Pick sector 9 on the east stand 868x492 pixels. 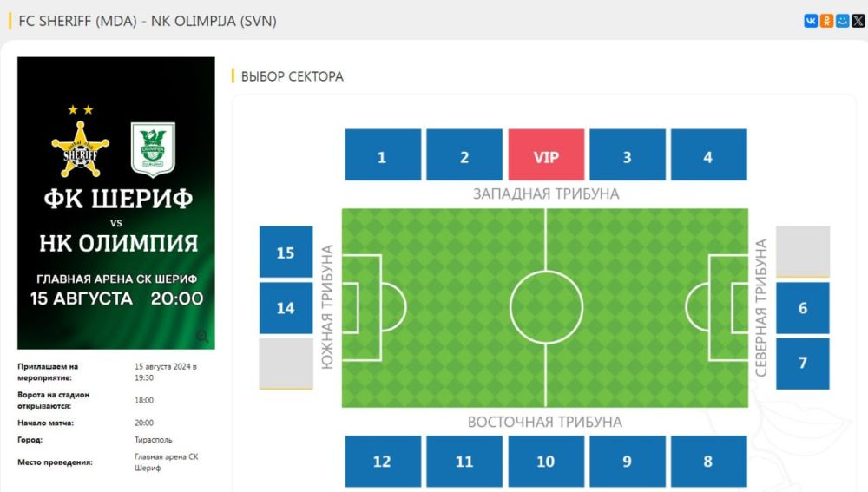tap(628, 461)
